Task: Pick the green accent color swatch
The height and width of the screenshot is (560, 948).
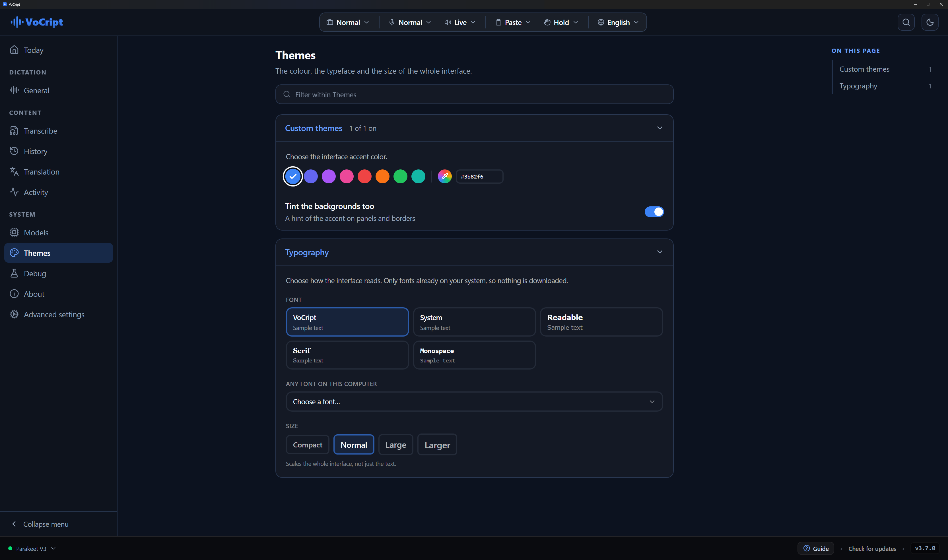Action: (x=400, y=176)
